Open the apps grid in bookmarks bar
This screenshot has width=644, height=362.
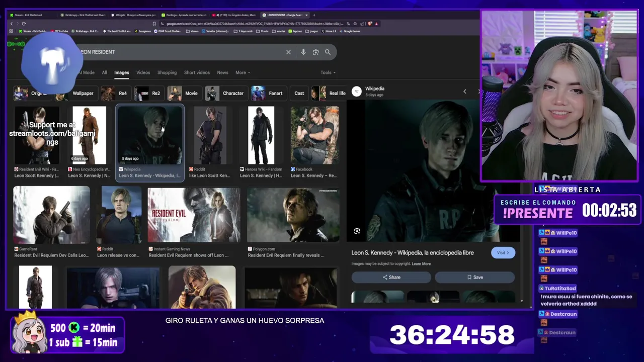point(11,31)
